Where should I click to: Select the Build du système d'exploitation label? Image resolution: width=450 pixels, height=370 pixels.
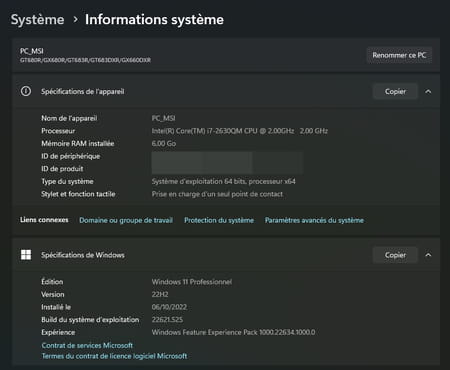[x=90, y=320]
